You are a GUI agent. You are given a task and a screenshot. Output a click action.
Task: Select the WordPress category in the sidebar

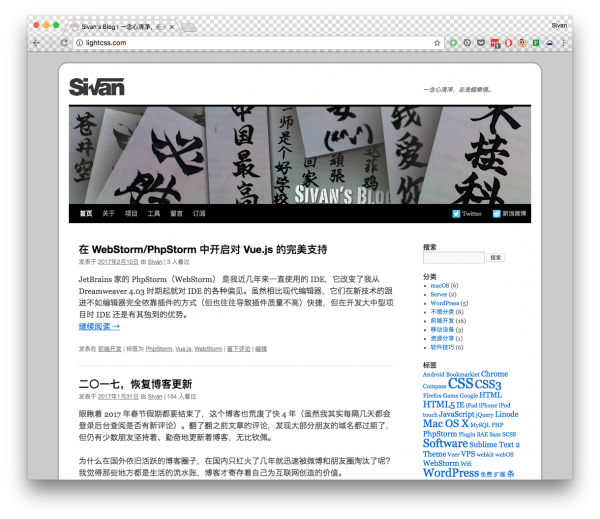(x=445, y=303)
